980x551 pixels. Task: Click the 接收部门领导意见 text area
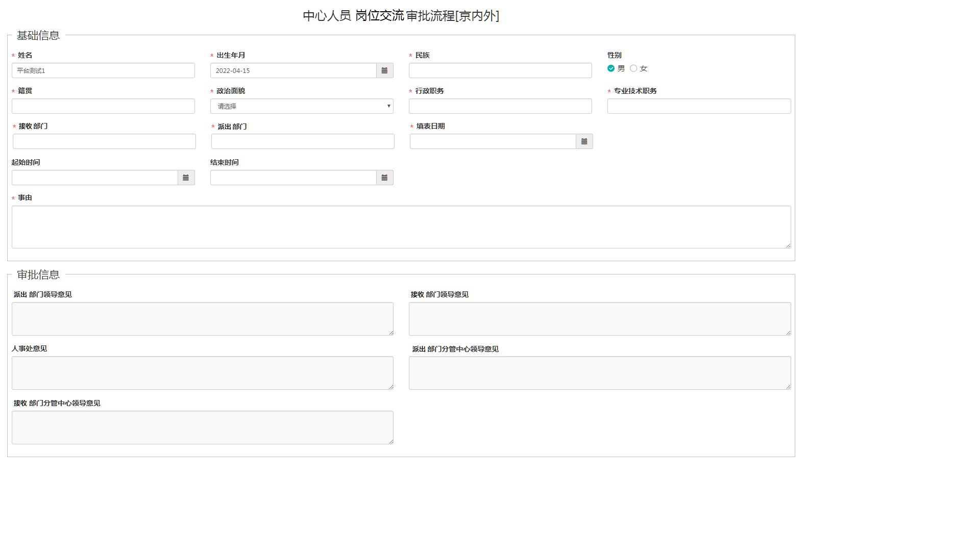coord(600,319)
